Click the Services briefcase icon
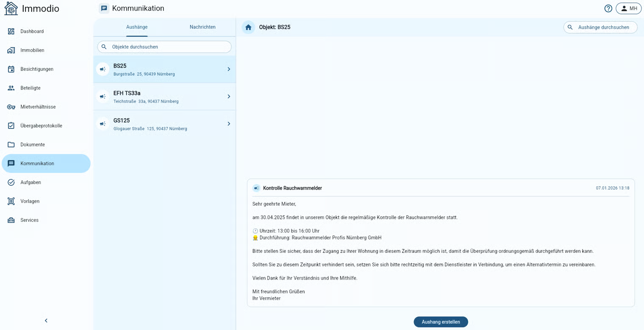Screen dimensions: 644x330 (11, 220)
